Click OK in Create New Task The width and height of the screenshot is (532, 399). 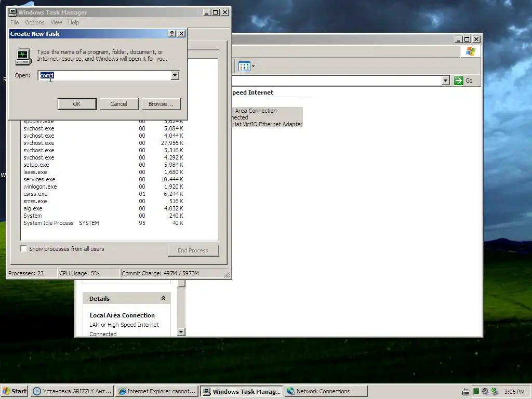click(x=77, y=104)
